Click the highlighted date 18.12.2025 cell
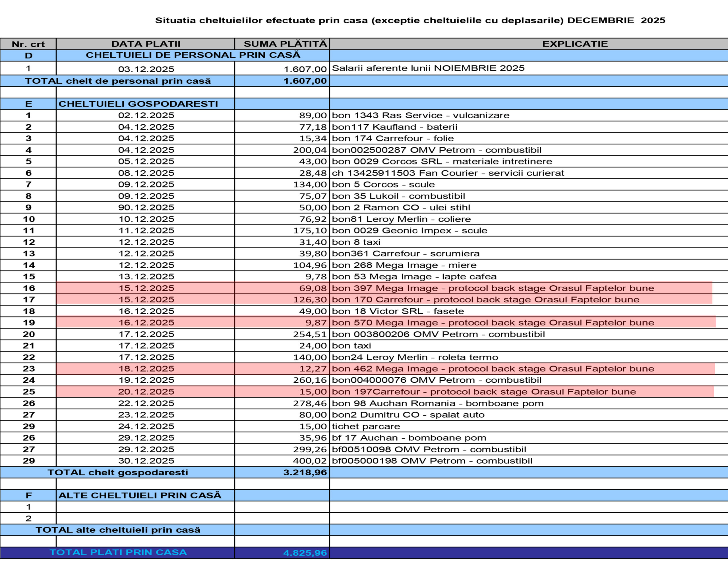 [146, 368]
